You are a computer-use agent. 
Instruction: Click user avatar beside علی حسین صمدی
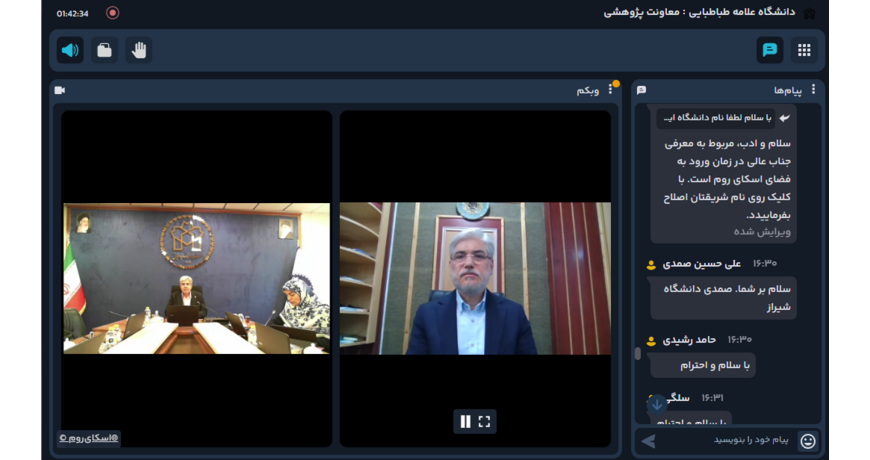[651, 265]
